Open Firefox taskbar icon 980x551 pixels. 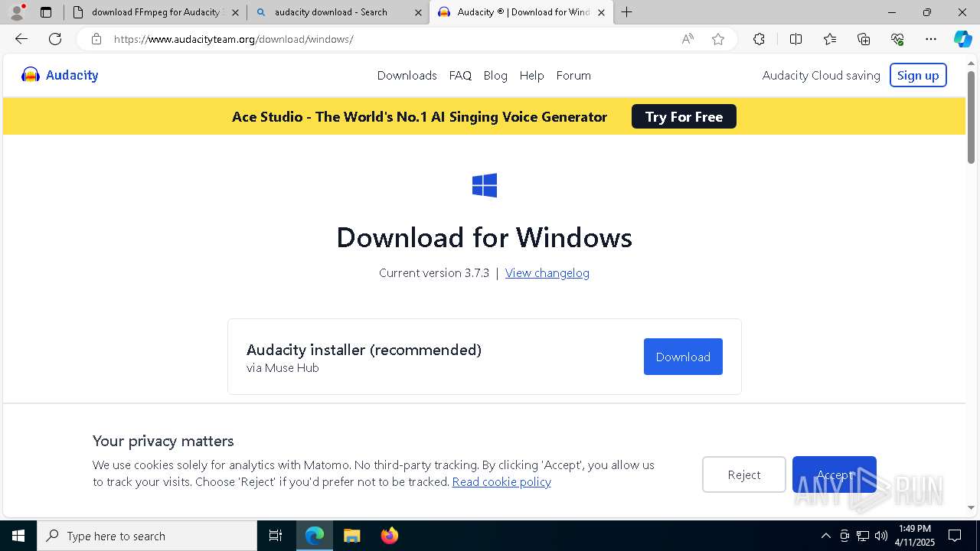pyautogui.click(x=389, y=536)
